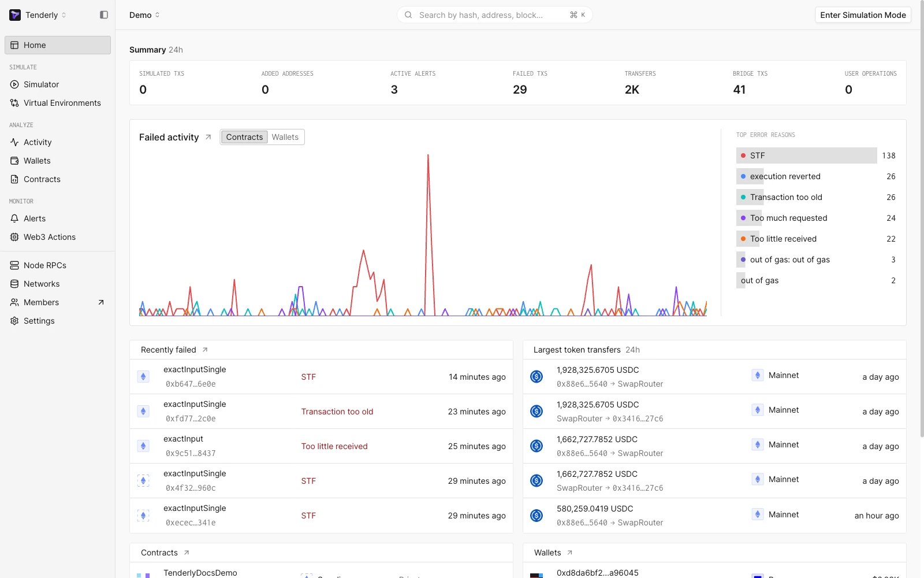Image resolution: width=924 pixels, height=578 pixels.
Task: Open the Demo project dropdown
Action: click(144, 15)
